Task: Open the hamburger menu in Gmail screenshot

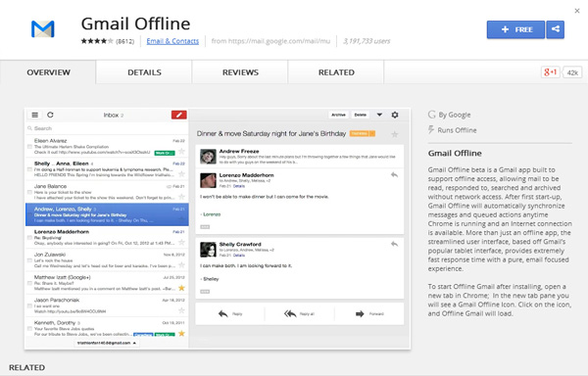Action: click(35, 115)
